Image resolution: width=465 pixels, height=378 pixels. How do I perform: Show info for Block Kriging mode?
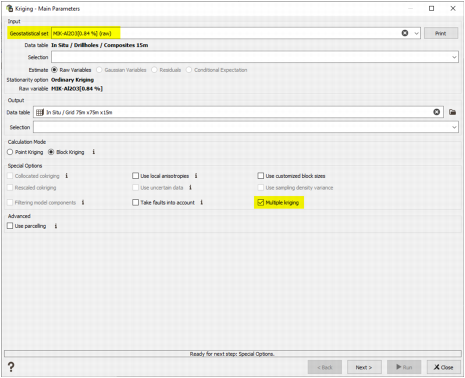pyautogui.click(x=94, y=152)
